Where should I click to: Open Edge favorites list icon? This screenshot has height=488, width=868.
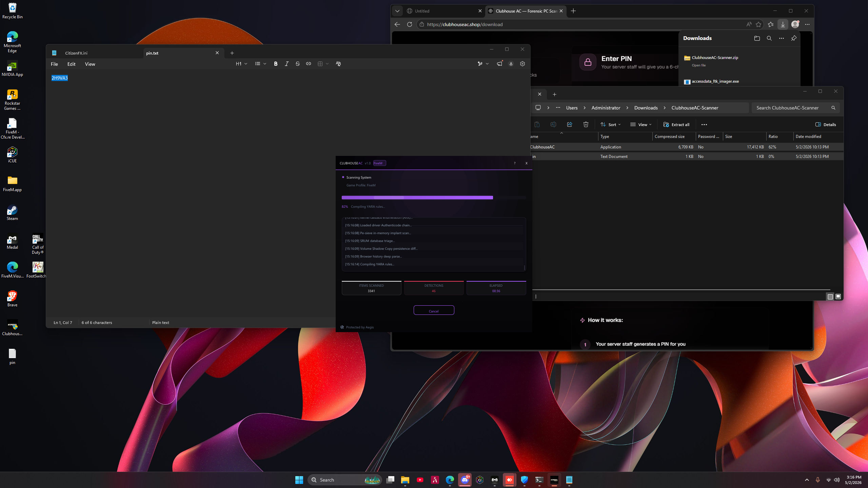[771, 24]
